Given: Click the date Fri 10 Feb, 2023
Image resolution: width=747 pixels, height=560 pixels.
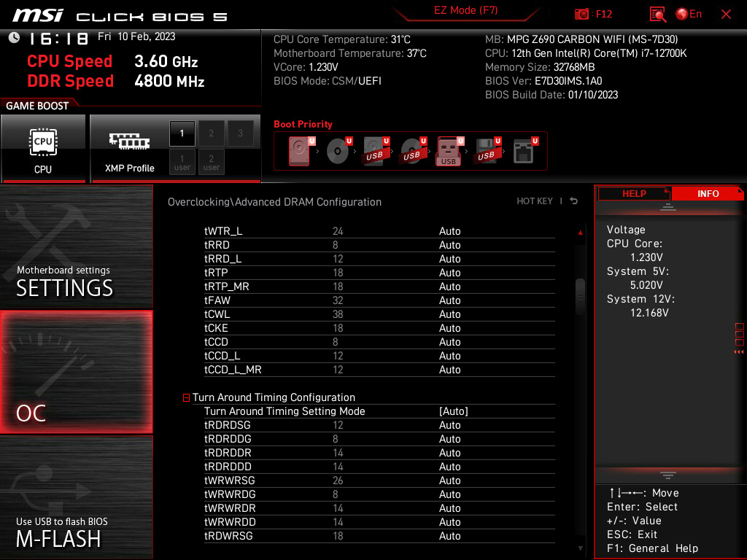Looking at the screenshot, I should (136, 36).
